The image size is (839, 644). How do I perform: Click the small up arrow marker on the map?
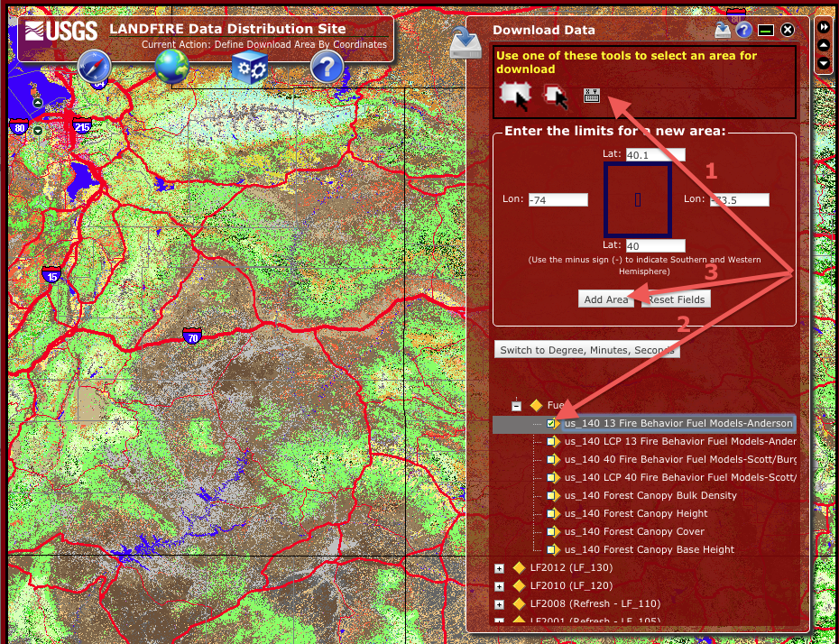tap(38, 103)
